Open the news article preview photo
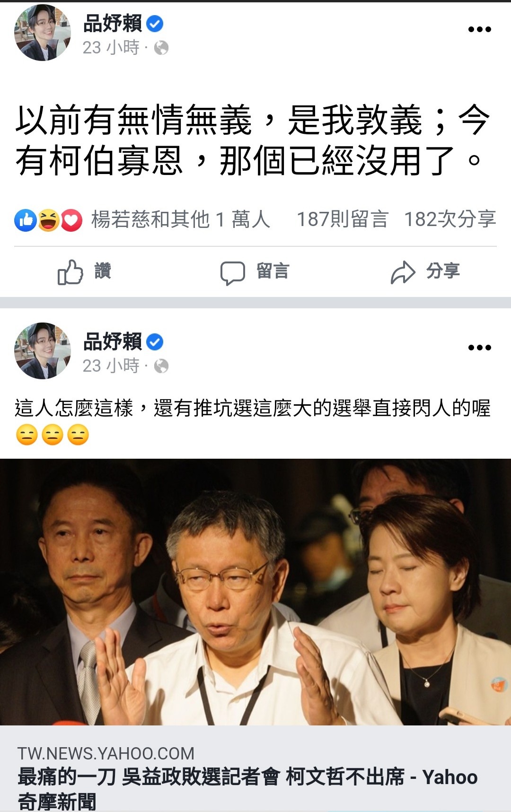 (x=255, y=592)
